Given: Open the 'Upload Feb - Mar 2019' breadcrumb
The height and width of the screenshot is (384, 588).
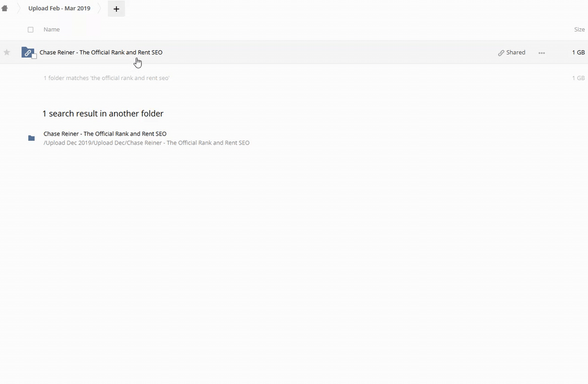Looking at the screenshot, I should click(59, 9).
